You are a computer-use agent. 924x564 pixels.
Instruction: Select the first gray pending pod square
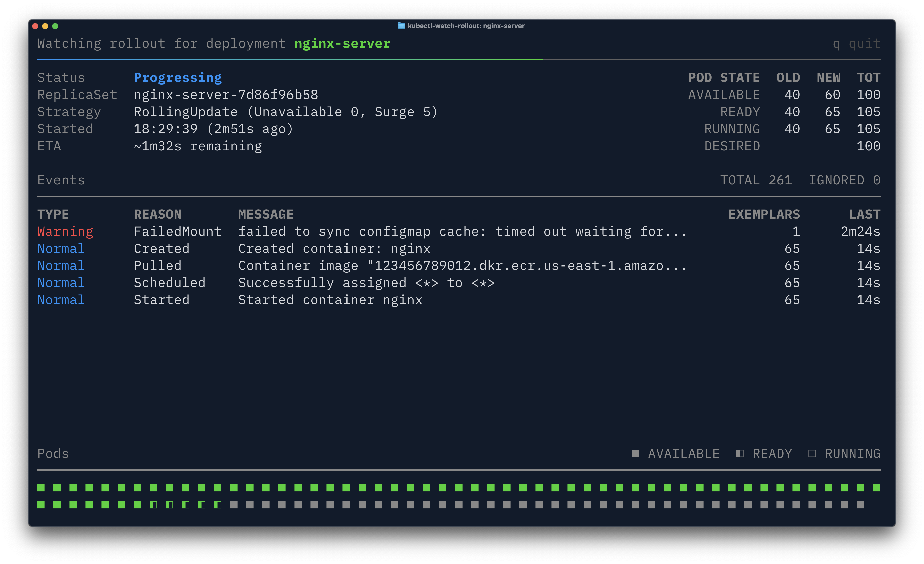234,505
